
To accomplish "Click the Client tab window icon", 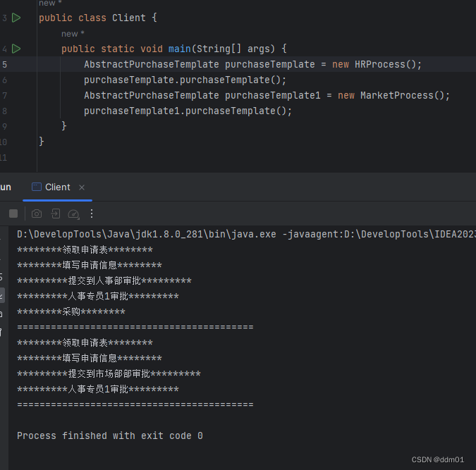I will click(37, 187).
